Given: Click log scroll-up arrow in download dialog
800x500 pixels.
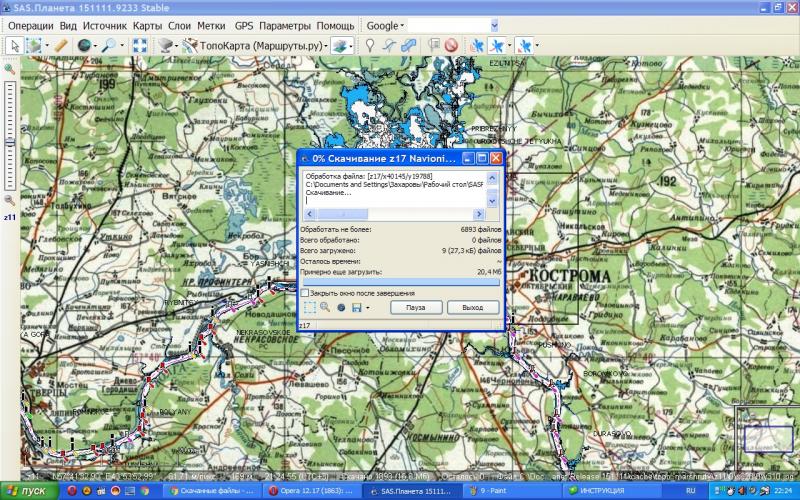Looking at the screenshot, I should [x=492, y=178].
